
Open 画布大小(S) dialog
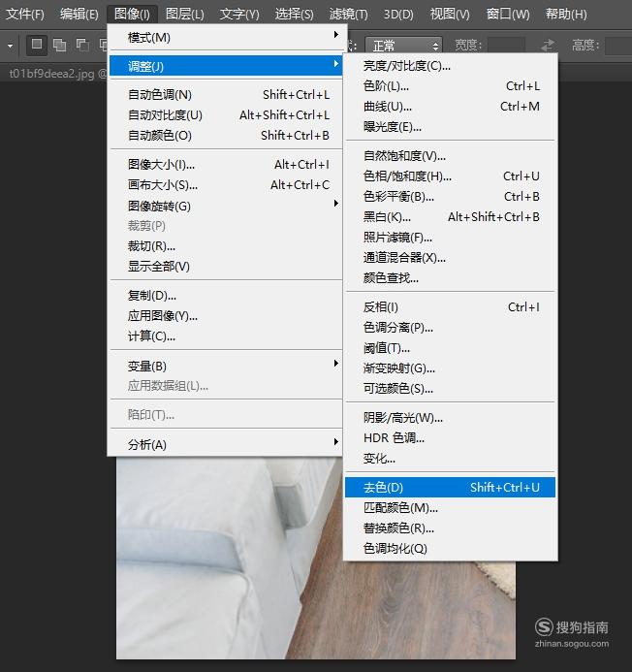(226, 184)
